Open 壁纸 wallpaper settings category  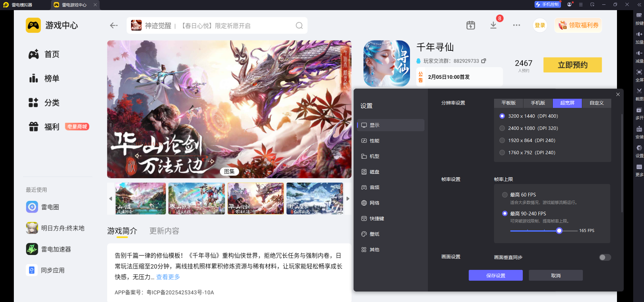tap(391, 234)
